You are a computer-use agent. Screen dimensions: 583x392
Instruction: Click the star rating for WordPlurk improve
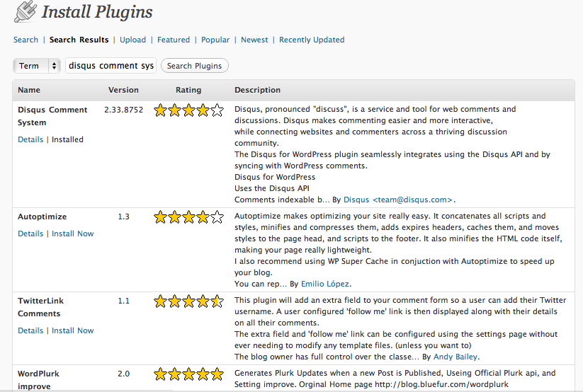[188, 374]
